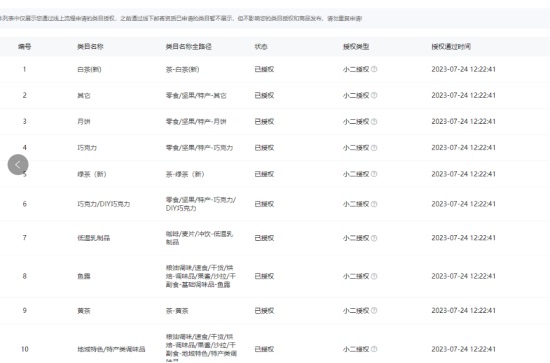Click the notice text above the table
The height and width of the screenshot is (363, 550).
[181, 18]
